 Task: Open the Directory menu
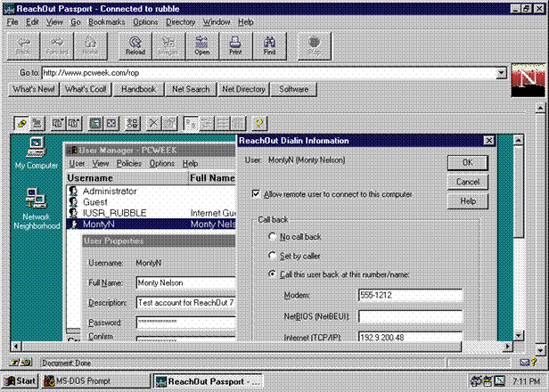(180, 22)
